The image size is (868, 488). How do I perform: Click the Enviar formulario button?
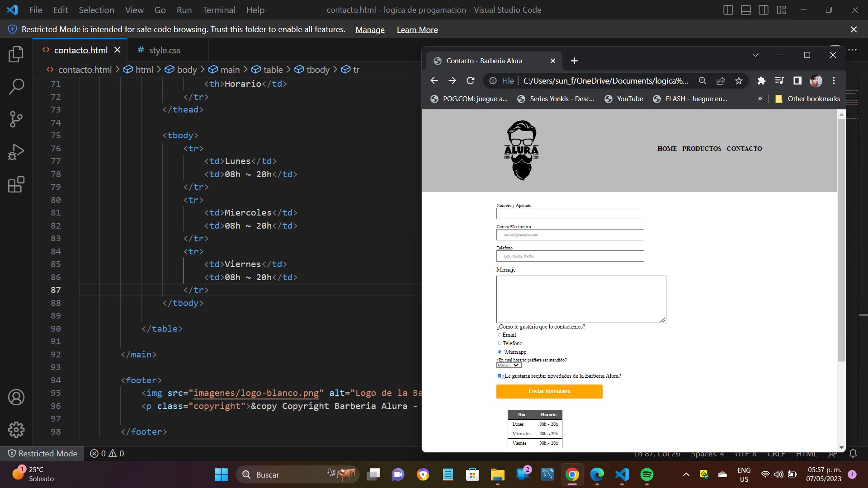(549, 391)
